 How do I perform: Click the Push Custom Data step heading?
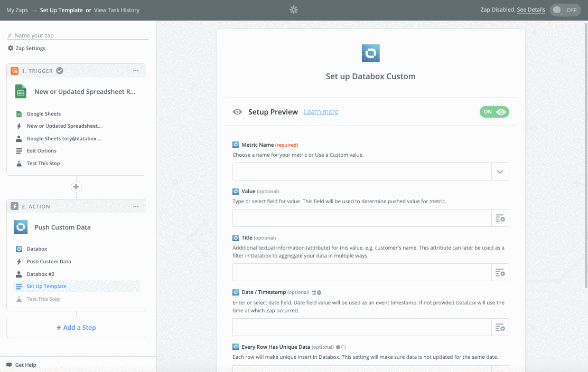(x=63, y=227)
